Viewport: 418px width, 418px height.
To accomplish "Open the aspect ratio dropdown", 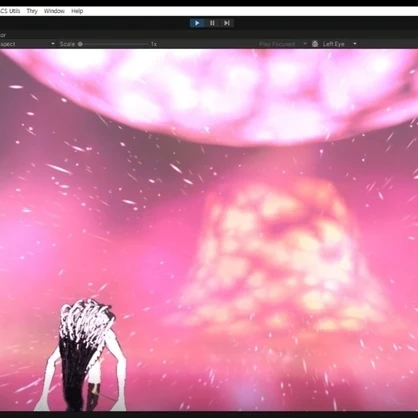I will click(x=27, y=44).
